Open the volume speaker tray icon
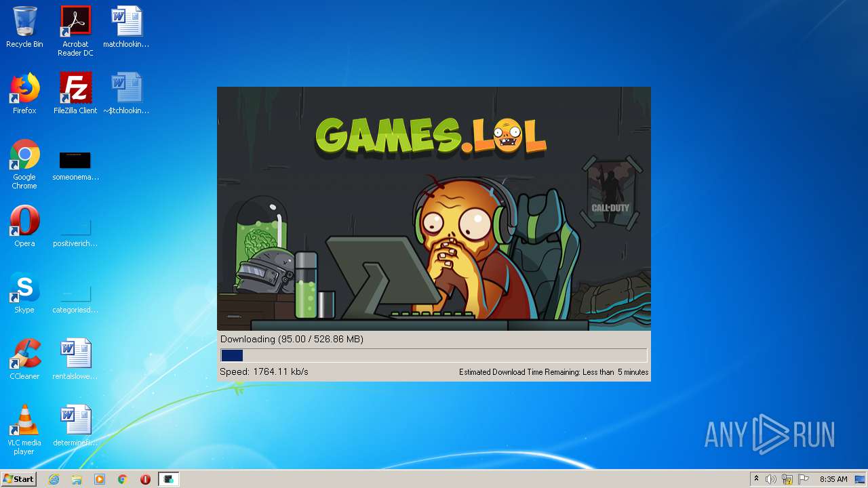 point(771,479)
